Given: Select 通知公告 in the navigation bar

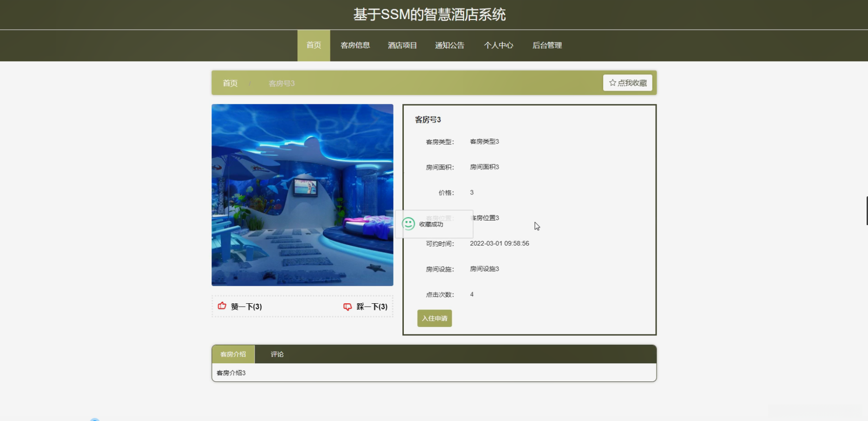Looking at the screenshot, I should click(x=450, y=46).
